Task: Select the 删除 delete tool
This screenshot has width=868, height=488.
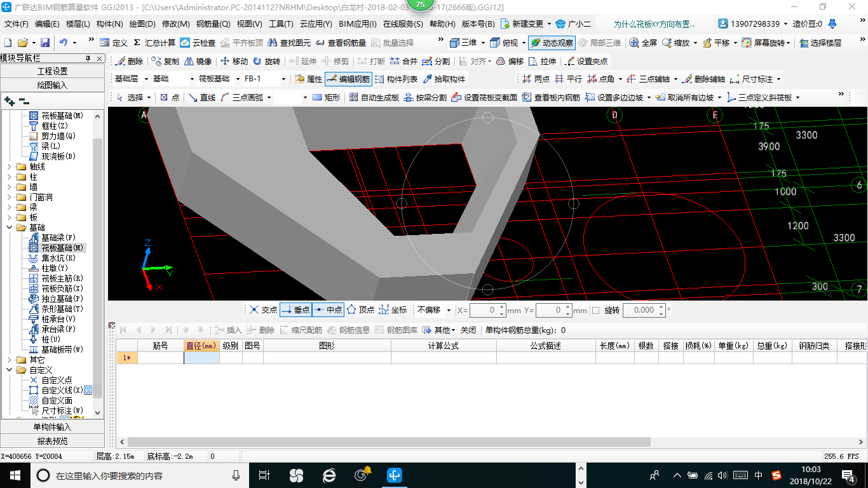Action: 129,62
